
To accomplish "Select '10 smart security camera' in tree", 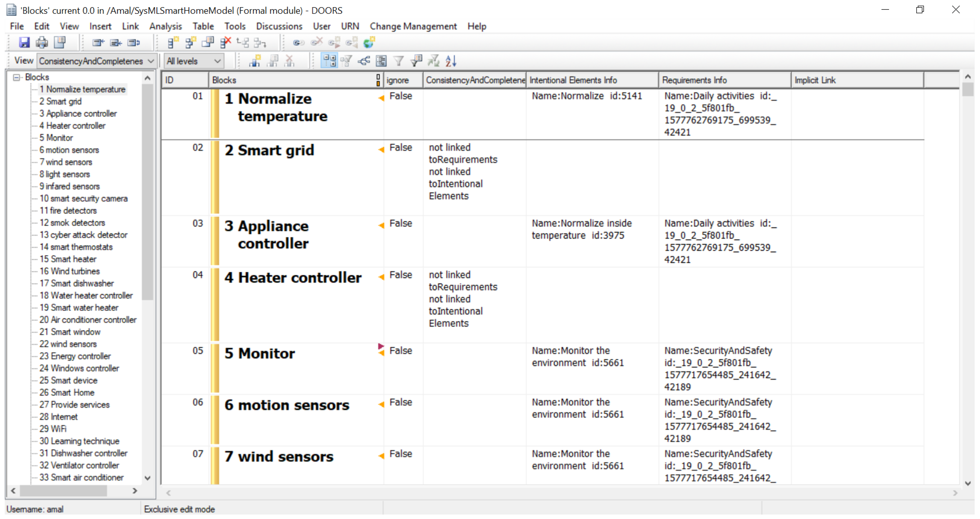I will click(83, 198).
